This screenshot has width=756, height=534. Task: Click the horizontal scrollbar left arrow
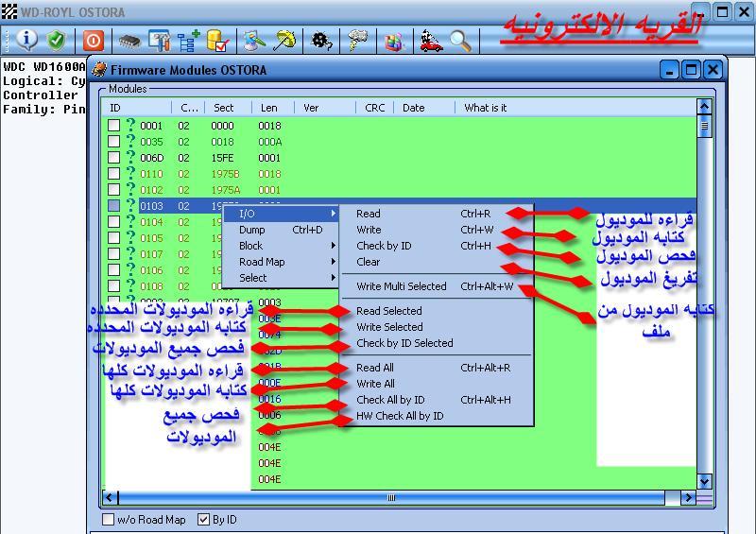click(110, 497)
